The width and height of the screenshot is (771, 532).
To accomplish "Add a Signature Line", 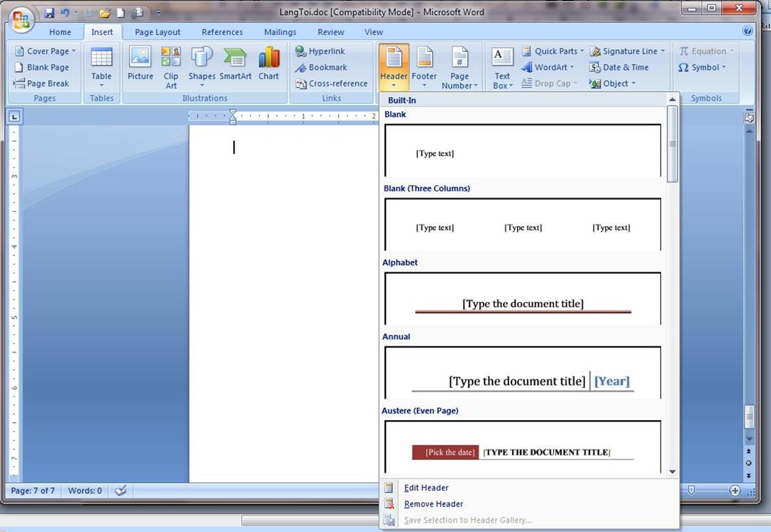I will tap(628, 51).
